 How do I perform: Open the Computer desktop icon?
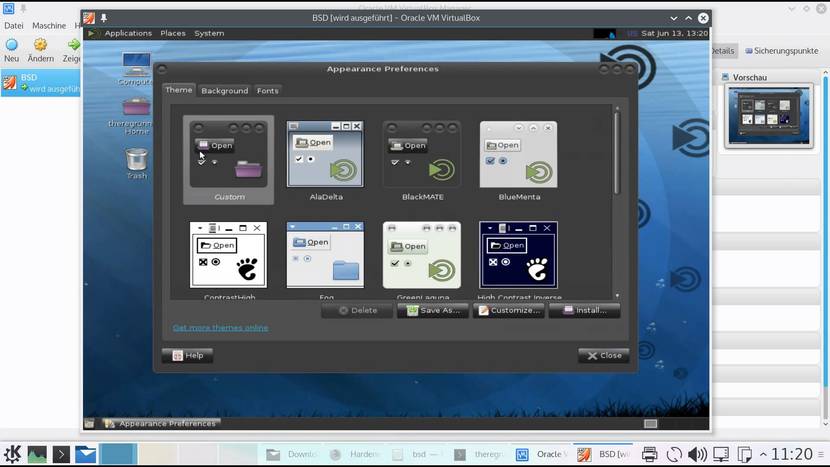click(136, 69)
